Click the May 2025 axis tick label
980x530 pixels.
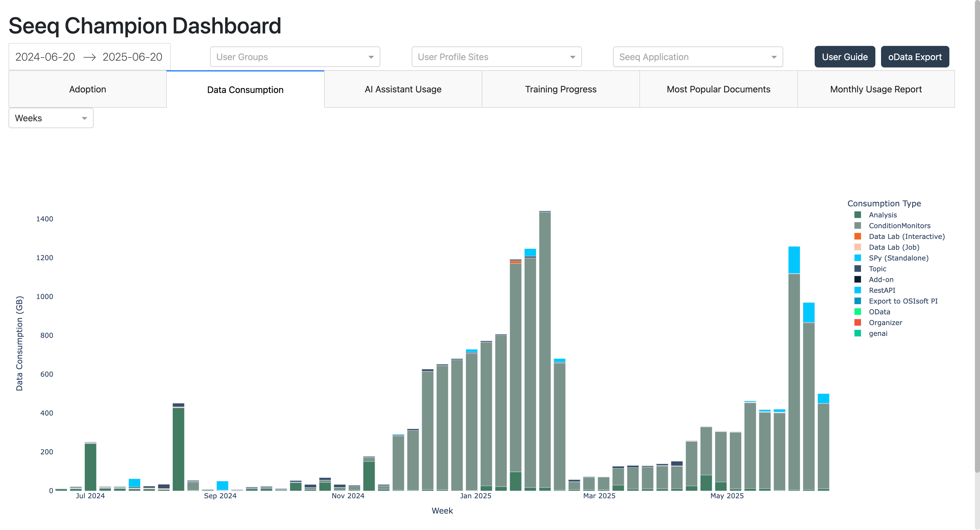click(x=727, y=496)
